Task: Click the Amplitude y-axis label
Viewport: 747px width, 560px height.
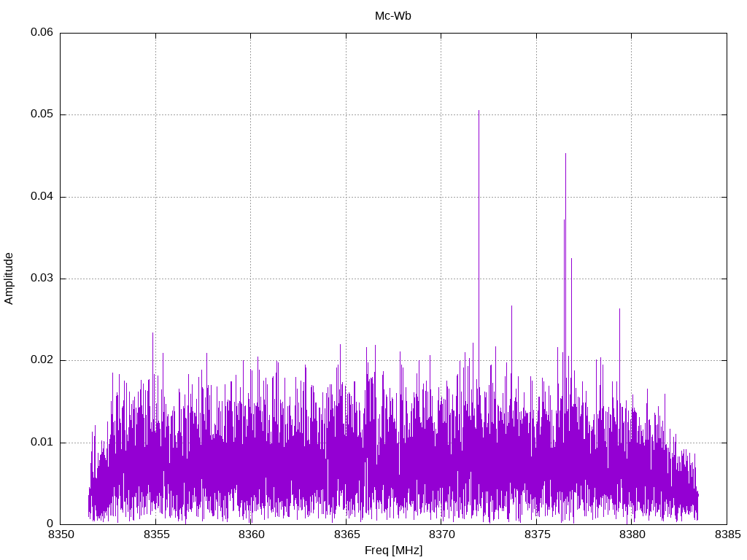Action: [x=9, y=278]
